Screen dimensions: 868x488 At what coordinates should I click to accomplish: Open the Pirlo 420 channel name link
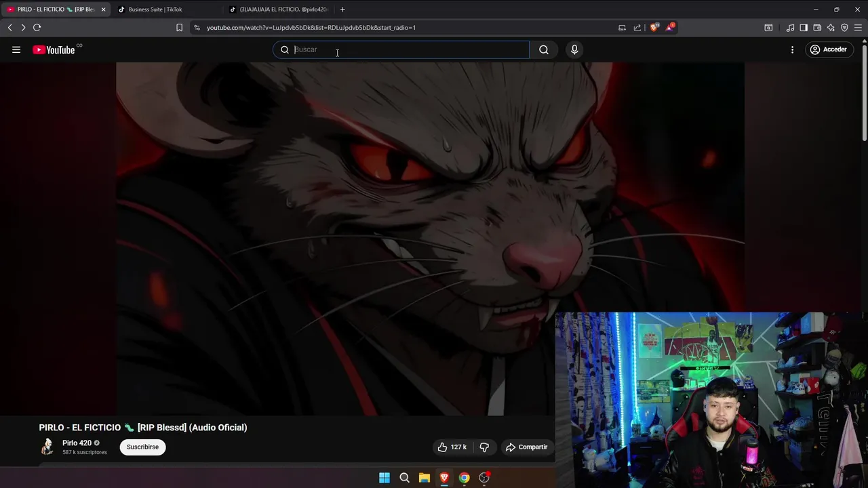pos(77,443)
